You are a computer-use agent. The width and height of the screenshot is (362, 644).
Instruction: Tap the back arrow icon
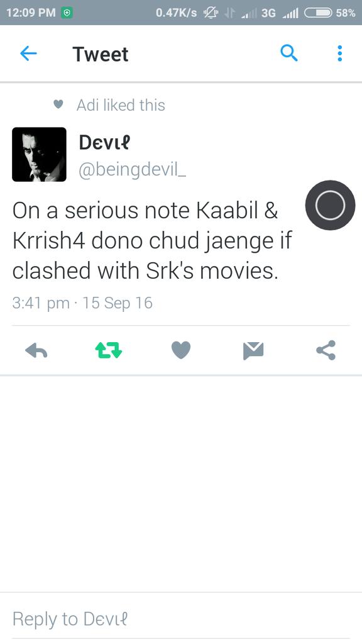[28, 53]
